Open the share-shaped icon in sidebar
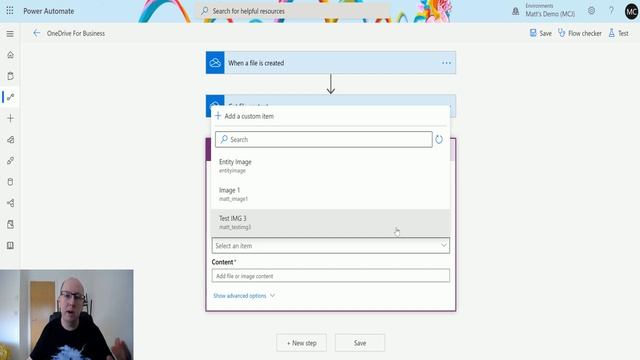This screenshot has width=640, height=360. click(10, 203)
